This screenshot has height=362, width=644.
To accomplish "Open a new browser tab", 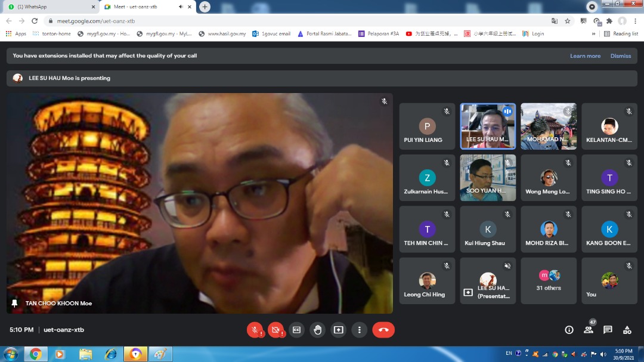I will (205, 7).
